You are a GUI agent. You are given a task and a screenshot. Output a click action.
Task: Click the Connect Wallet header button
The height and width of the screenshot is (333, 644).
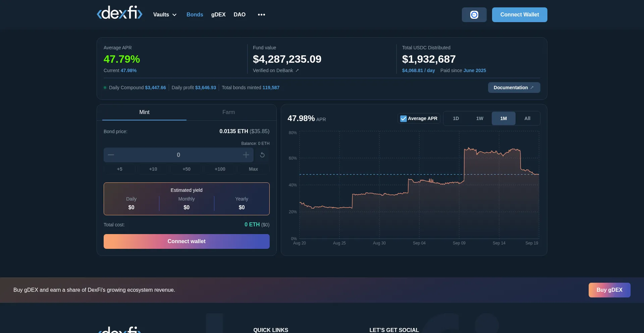coord(520,15)
